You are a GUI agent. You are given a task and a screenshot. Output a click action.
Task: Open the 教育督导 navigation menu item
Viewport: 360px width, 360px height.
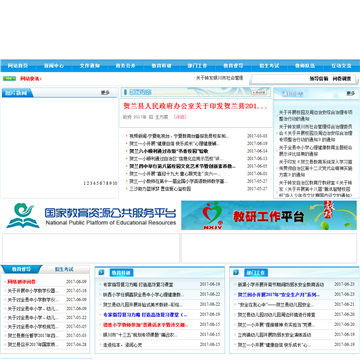[x=233, y=66]
